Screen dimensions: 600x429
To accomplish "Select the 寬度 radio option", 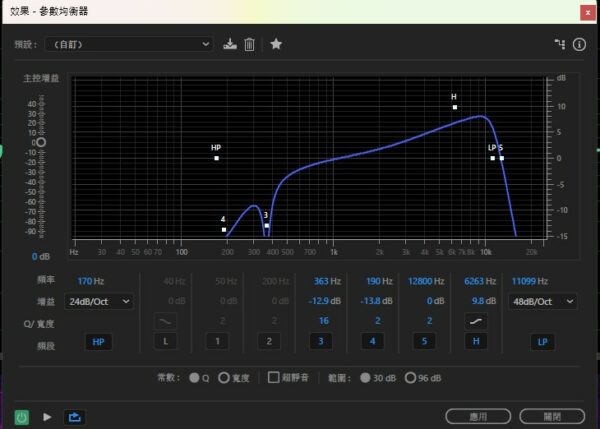I will click(x=224, y=378).
